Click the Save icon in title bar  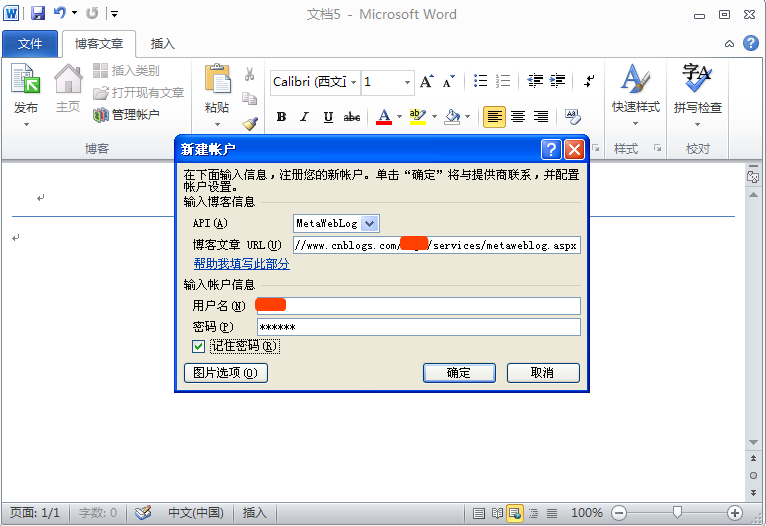coord(38,14)
